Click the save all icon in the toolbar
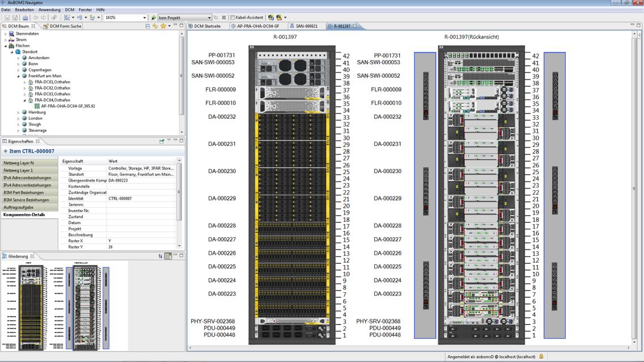Screen dimensions: 644x362 (15, 18)
